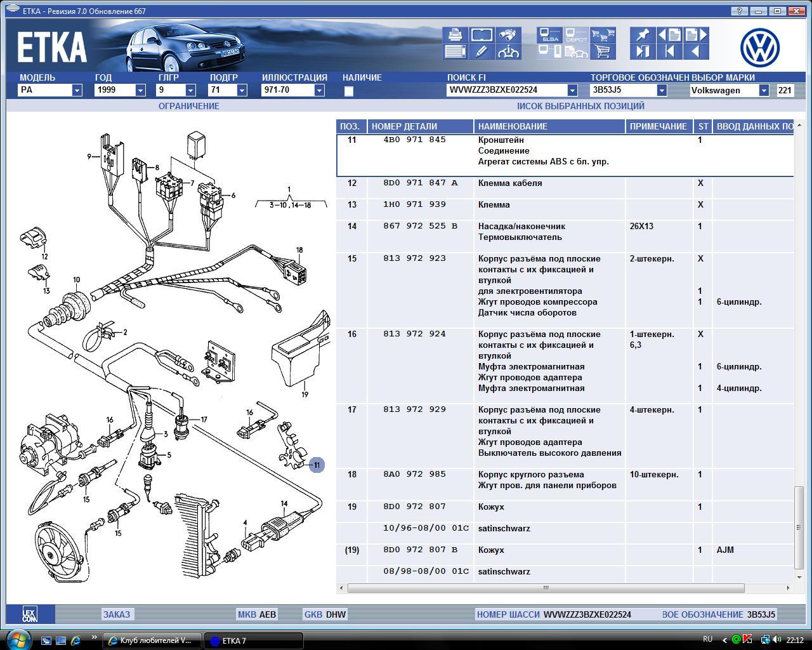Switch to the Клуб любителей V... taskbar window

(x=152, y=640)
